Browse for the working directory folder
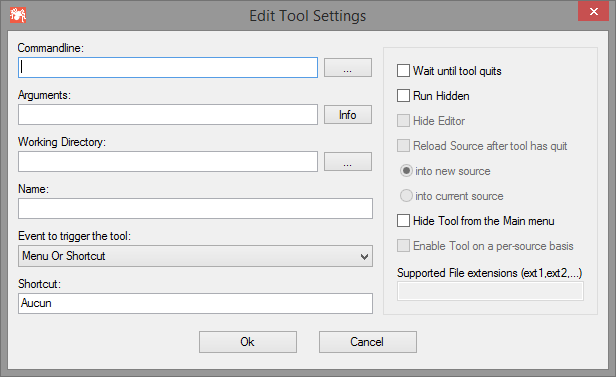The height and width of the screenshot is (377, 616). [348, 162]
